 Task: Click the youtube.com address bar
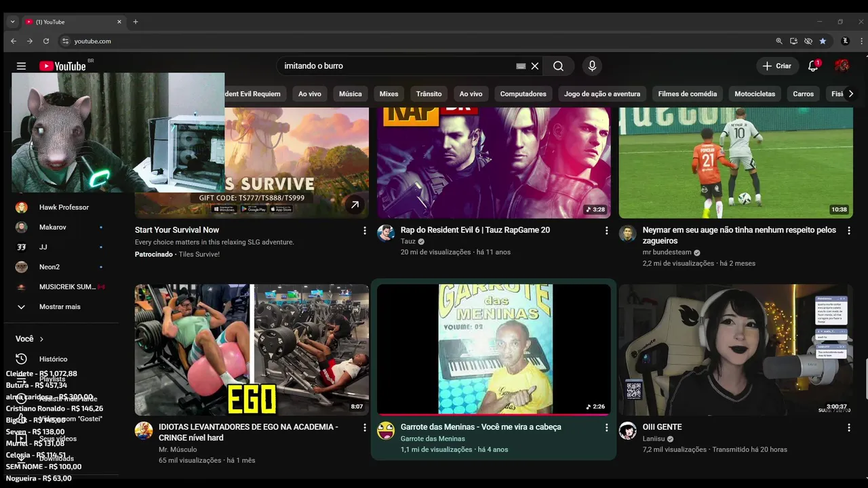coord(414,41)
